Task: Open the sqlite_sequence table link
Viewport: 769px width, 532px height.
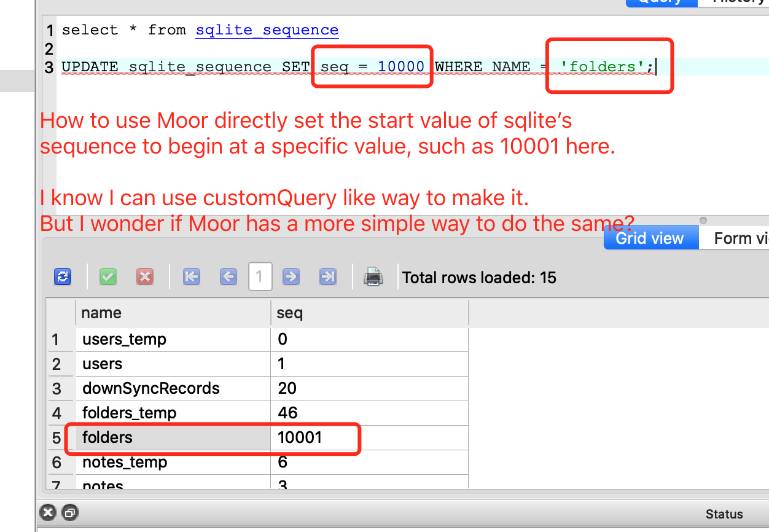Action: [267, 29]
